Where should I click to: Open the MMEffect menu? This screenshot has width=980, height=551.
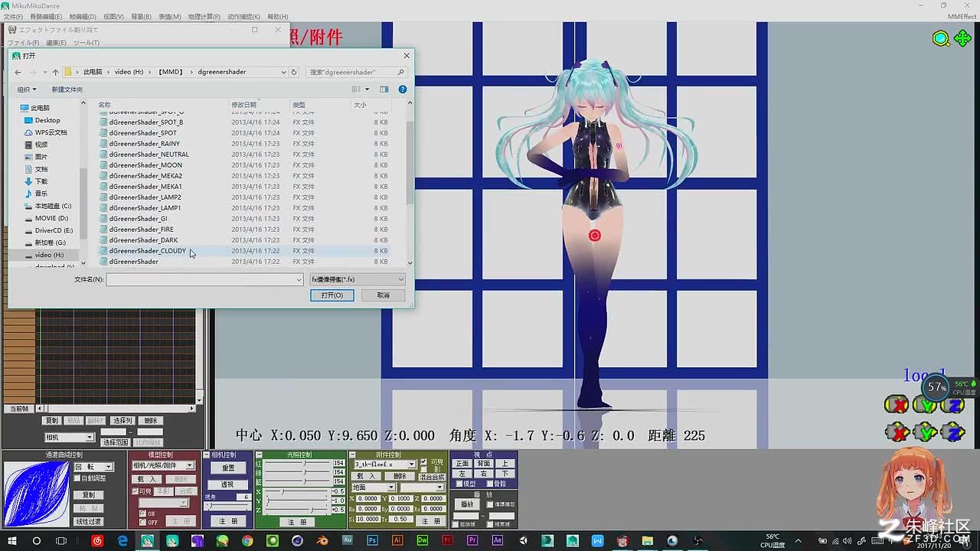coord(962,16)
